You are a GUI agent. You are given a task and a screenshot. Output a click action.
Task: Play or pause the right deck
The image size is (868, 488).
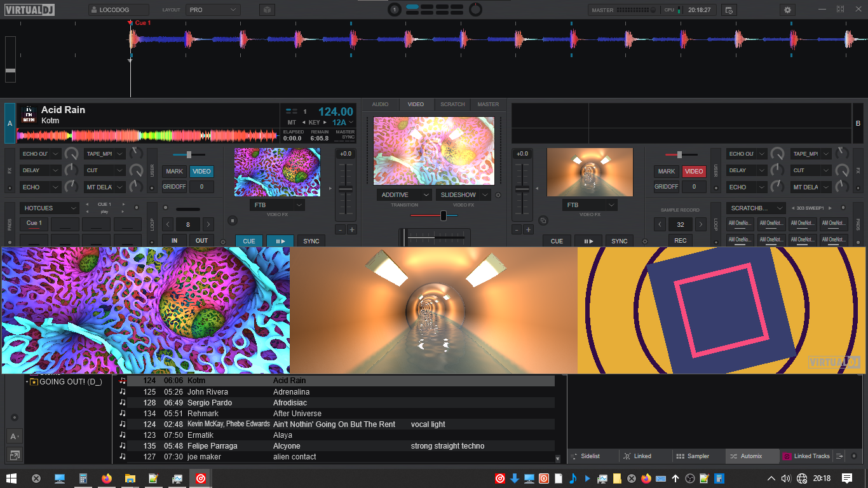click(588, 241)
